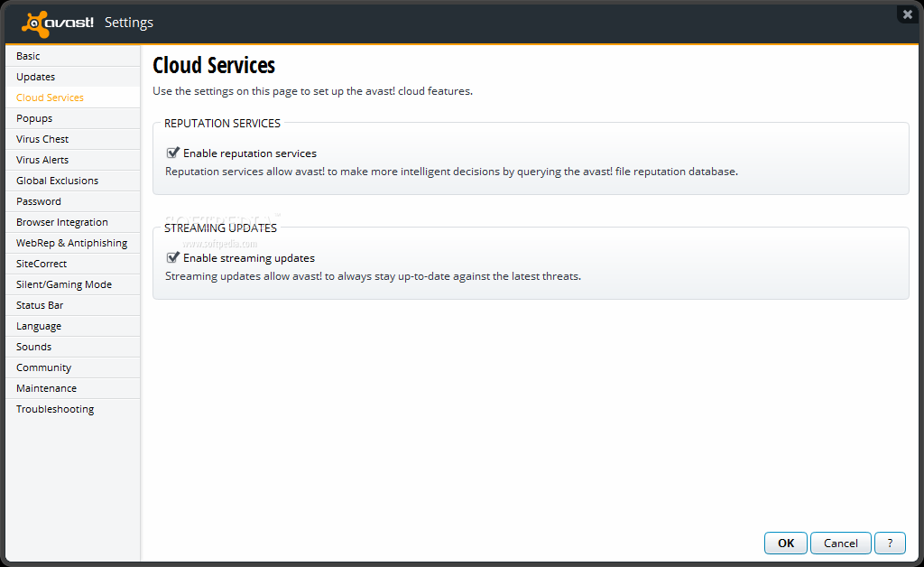This screenshot has width=924, height=567.
Task: Click the Cancel button
Action: 840,543
